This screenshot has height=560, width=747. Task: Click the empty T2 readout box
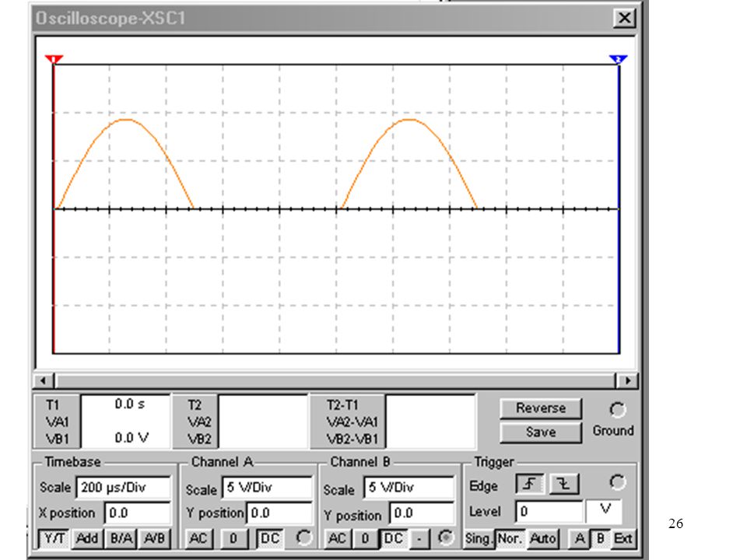(x=264, y=422)
